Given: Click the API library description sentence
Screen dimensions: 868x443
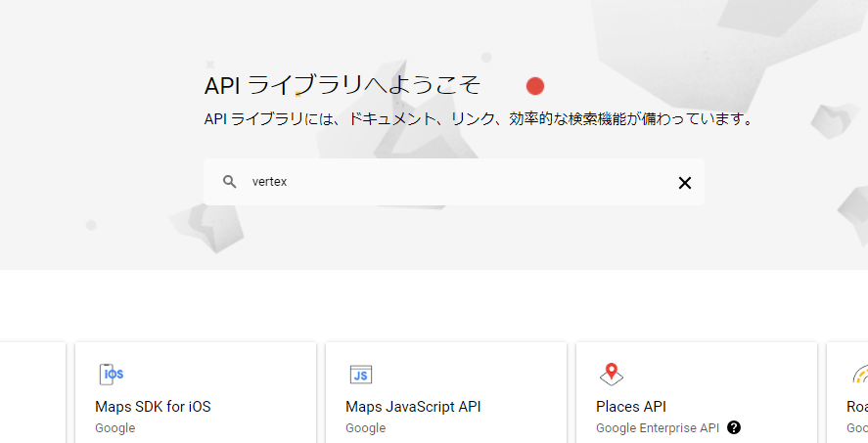Looking at the screenshot, I should (479, 119).
